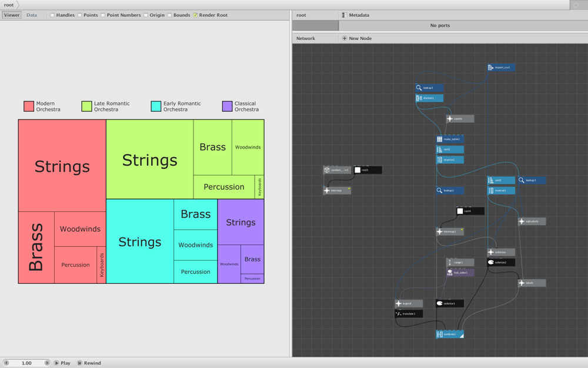Click the 'Network' pane label
This screenshot has height=368, width=588.
[x=306, y=38]
